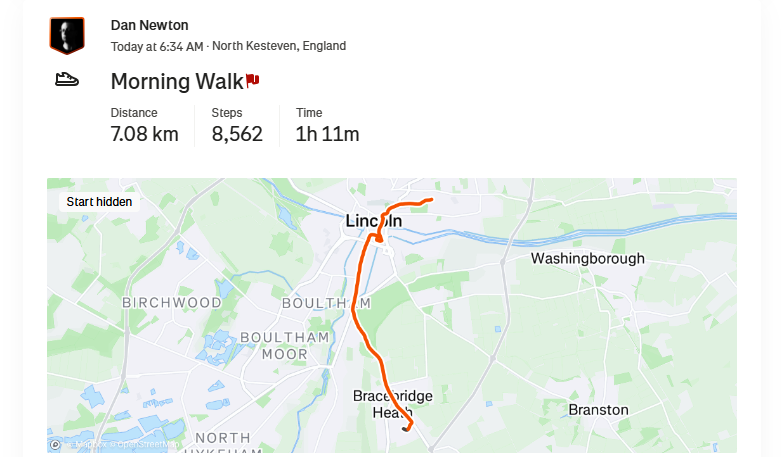This screenshot has width=781, height=457.
Task: Click the activity timestamp Today at 6:34 AM
Action: click(156, 46)
